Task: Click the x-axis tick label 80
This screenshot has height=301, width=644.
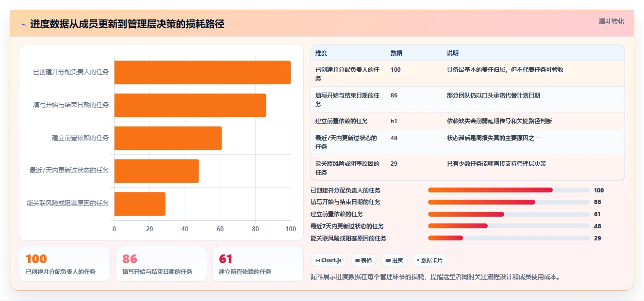Action: pos(255,229)
